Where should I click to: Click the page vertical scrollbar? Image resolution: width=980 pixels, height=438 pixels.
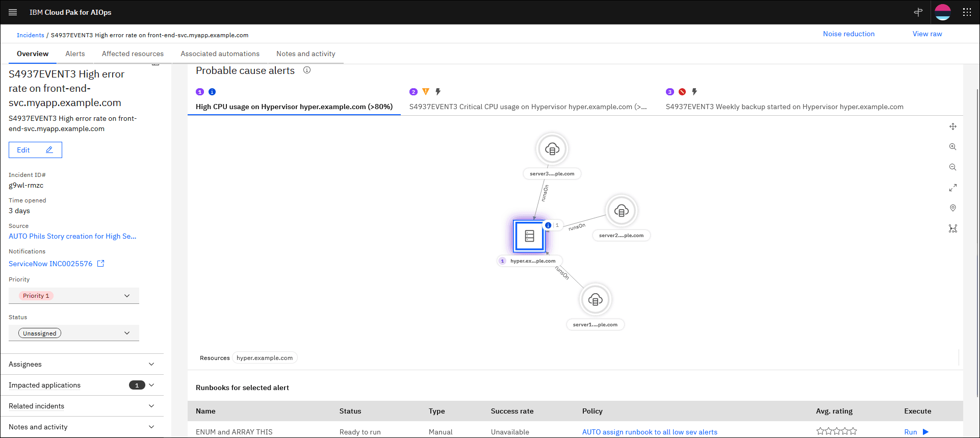[x=977, y=244]
